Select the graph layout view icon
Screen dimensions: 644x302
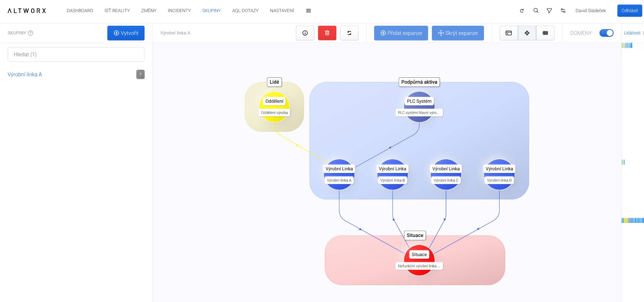coord(527,33)
